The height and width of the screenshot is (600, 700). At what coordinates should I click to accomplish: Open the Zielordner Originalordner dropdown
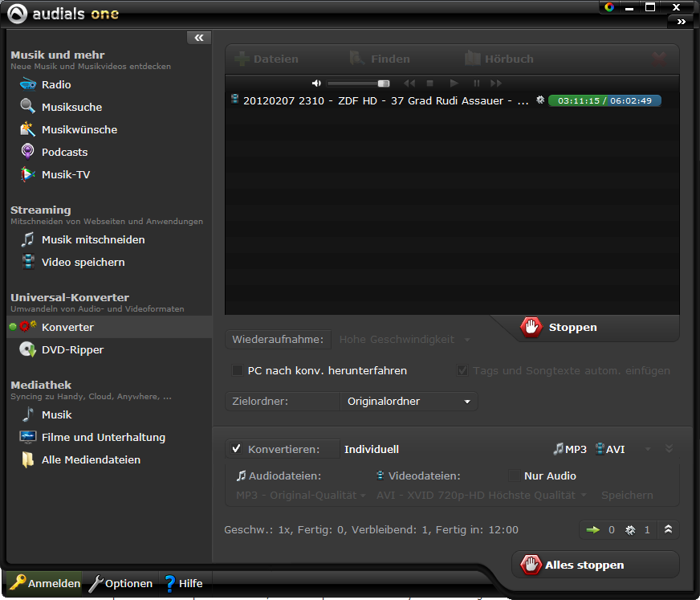point(409,401)
